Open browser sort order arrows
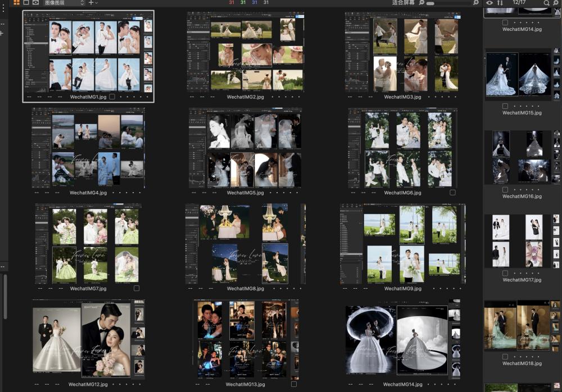The height and width of the screenshot is (392, 562). (x=500, y=3)
